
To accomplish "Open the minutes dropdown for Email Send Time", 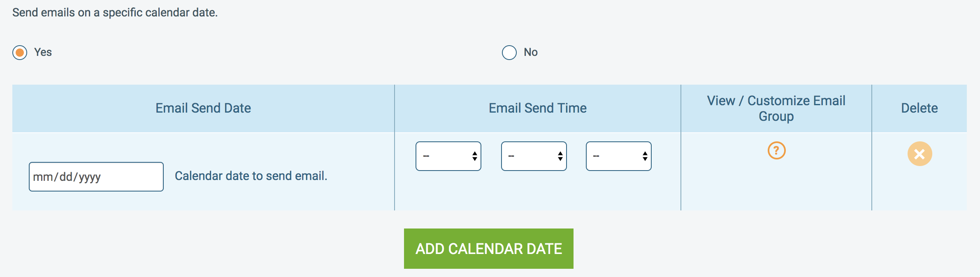I will tap(533, 156).
